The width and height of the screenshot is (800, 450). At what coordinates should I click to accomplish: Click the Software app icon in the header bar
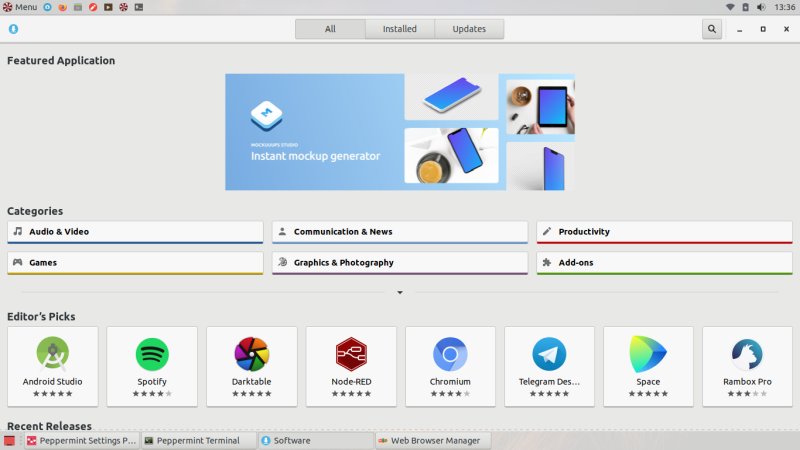pyautogui.click(x=13, y=29)
